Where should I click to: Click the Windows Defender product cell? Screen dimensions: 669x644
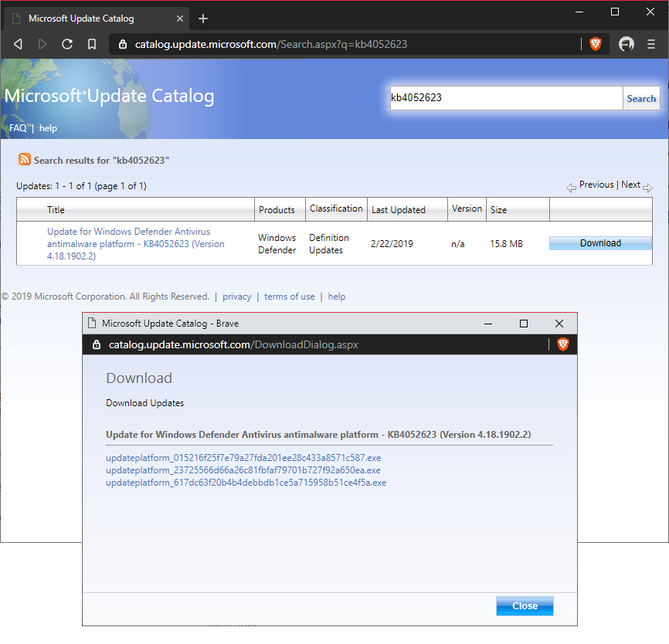(x=277, y=243)
